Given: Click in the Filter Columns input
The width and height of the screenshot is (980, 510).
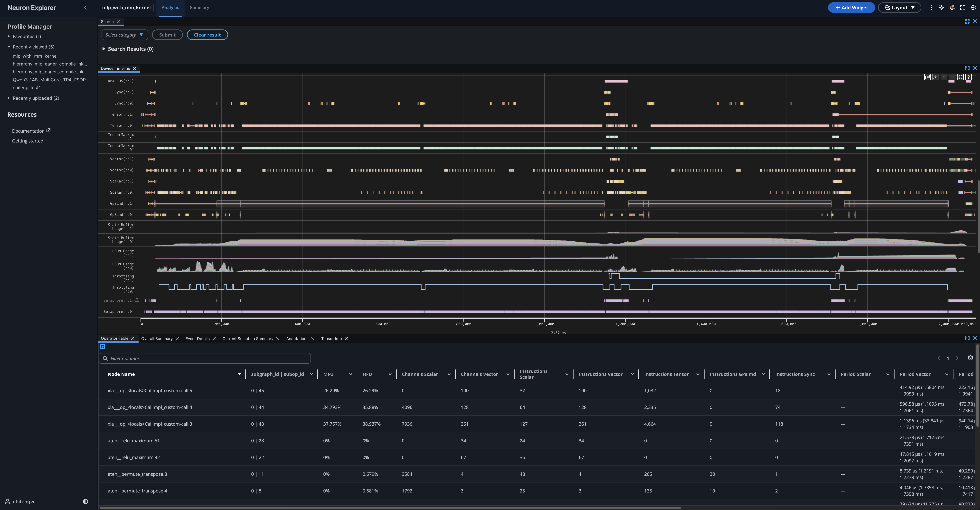Looking at the screenshot, I should point(205,358).
